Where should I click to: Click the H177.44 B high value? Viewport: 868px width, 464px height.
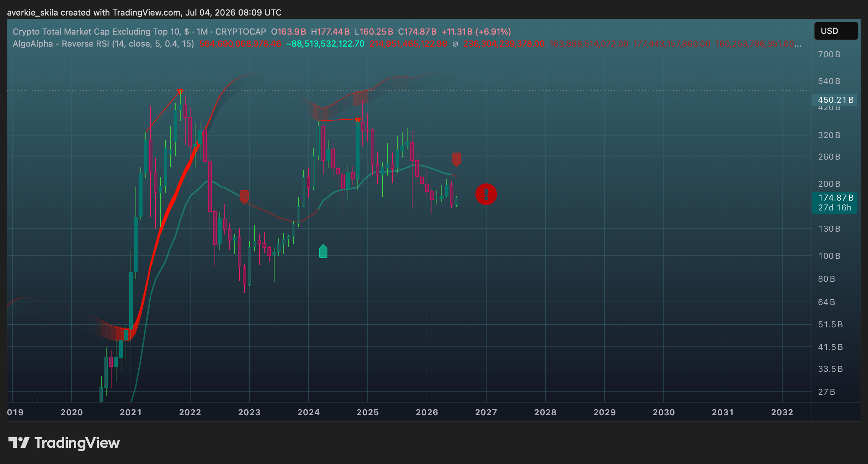click(330, 31)
